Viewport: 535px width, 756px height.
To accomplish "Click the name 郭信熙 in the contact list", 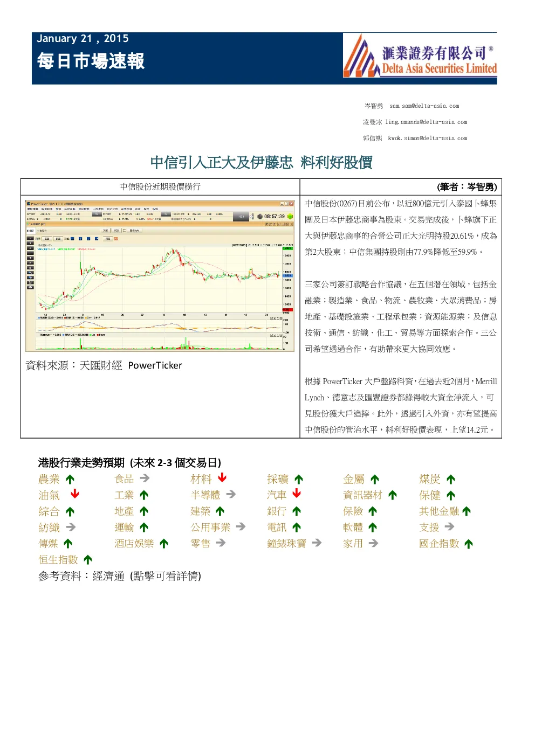I will [372, 138].
